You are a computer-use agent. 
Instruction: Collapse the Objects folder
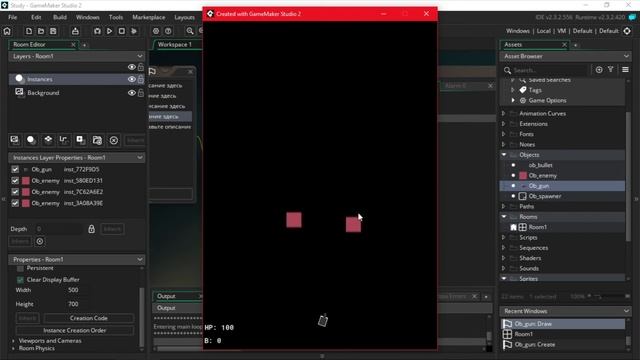pos(504,155)
